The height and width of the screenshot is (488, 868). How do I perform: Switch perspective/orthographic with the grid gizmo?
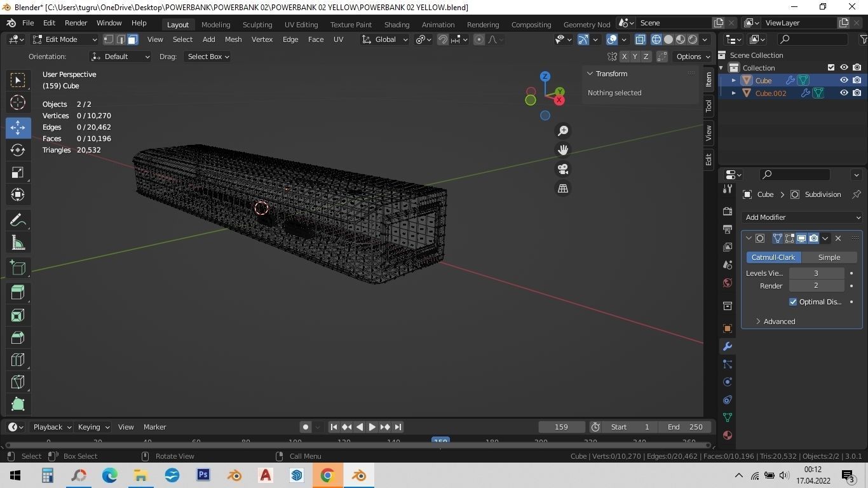click(563, 188)
